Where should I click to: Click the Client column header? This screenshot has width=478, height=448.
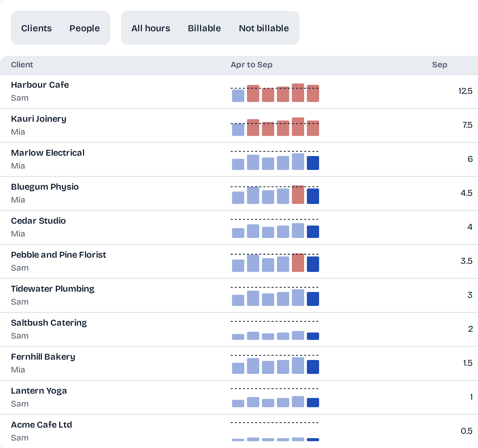coord(22,65)
